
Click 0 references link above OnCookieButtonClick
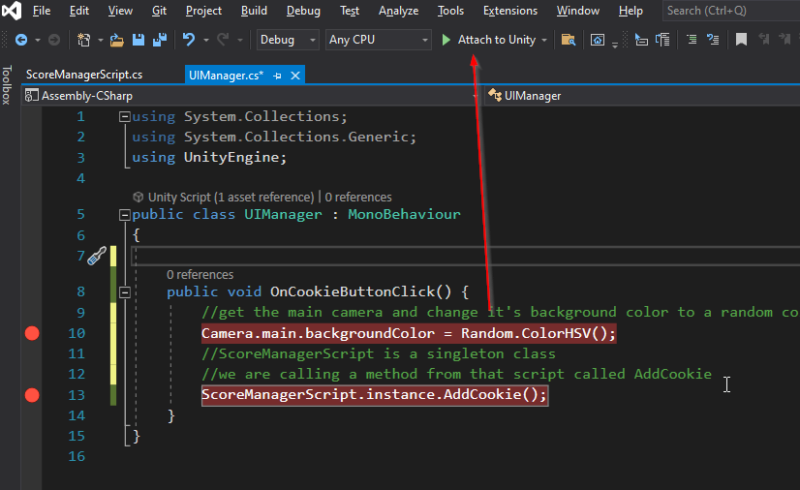tap(200, 275)
